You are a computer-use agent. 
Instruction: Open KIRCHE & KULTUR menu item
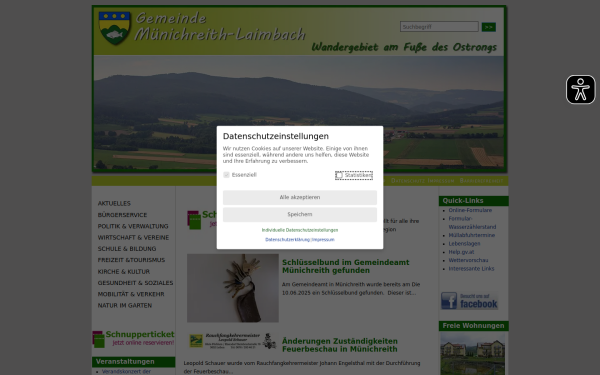pyautogui.click(x=124, y=272)
